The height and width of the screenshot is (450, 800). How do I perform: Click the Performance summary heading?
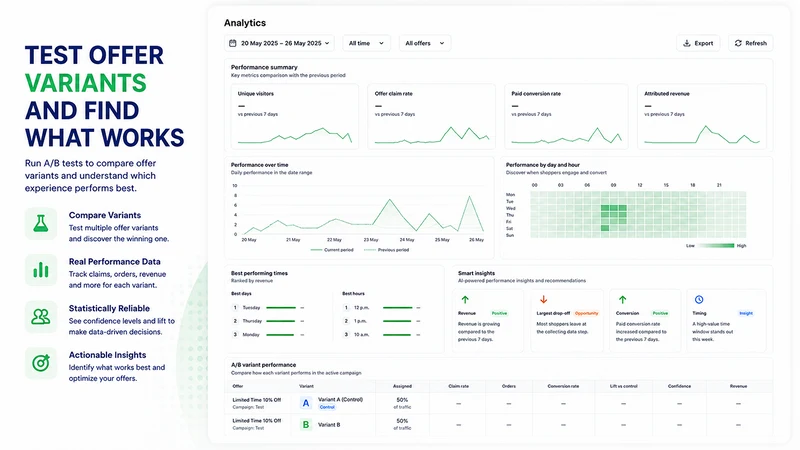[x=264, y=67]
